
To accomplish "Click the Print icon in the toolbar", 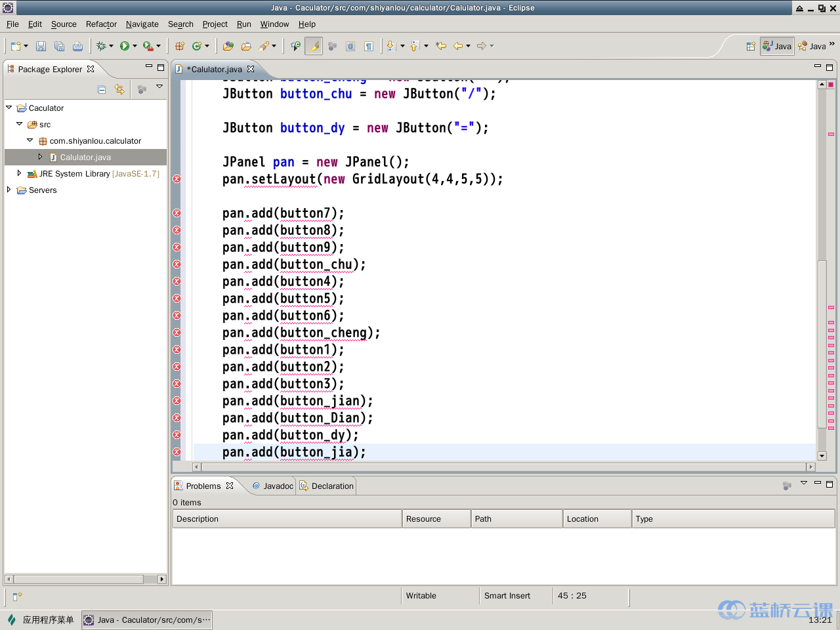I will click(x=77, y=46).
